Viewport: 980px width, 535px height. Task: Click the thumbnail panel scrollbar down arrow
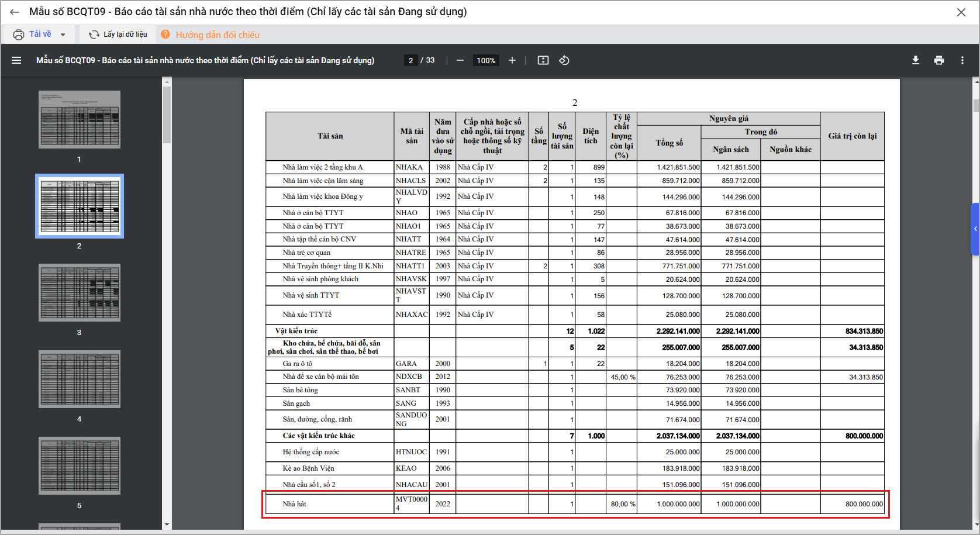click(x=167, y=524)
